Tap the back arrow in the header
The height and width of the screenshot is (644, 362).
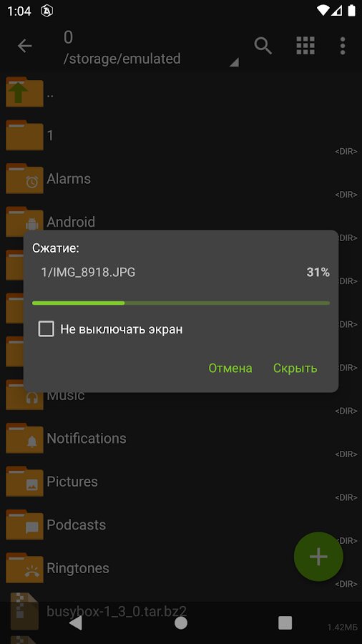click(24, 46)
